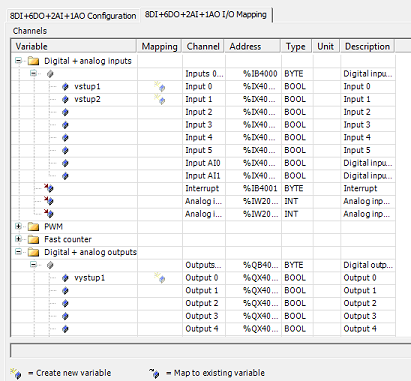The image size is (411, 381).
Task: Collapse the Outputs byte node
Action: (33, 265)
